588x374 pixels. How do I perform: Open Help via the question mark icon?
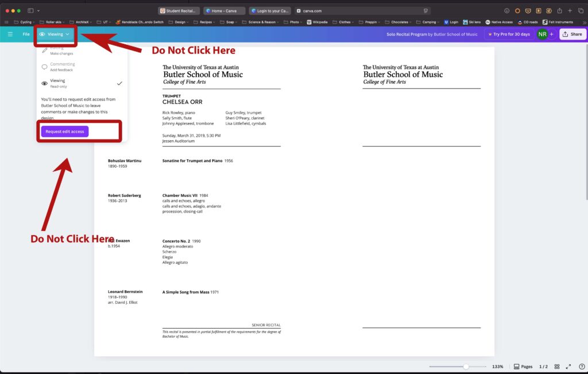582,366
